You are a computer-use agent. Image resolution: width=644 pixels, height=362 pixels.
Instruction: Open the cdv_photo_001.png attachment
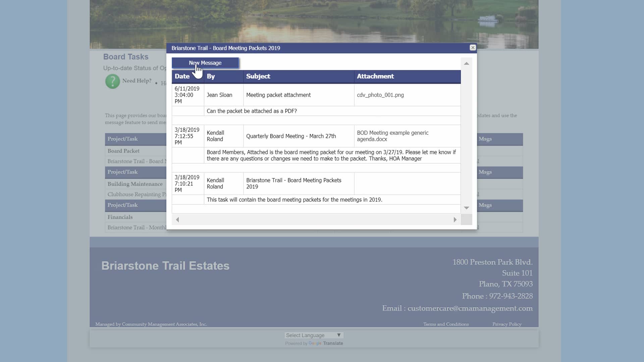coord(380,95)
